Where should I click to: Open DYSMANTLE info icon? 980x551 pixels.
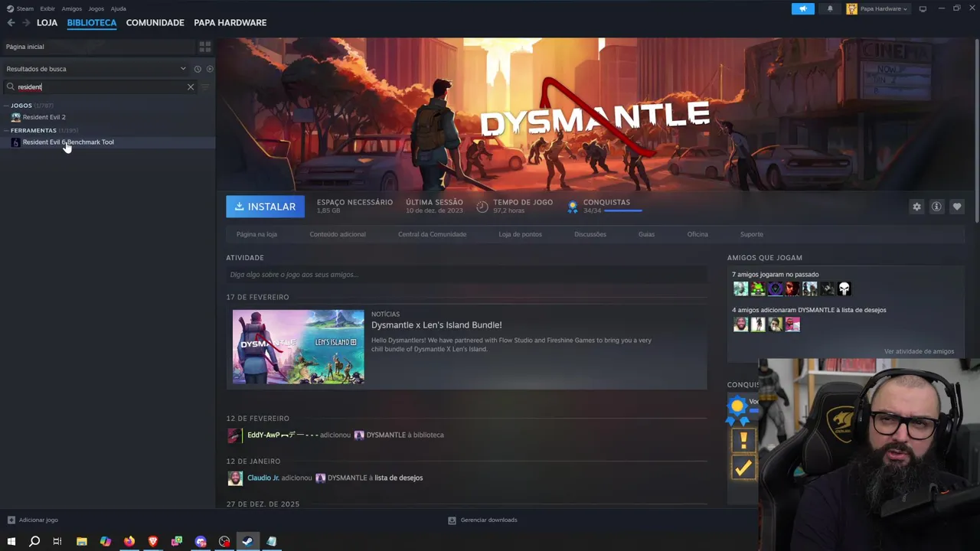[x=936, y=207]
